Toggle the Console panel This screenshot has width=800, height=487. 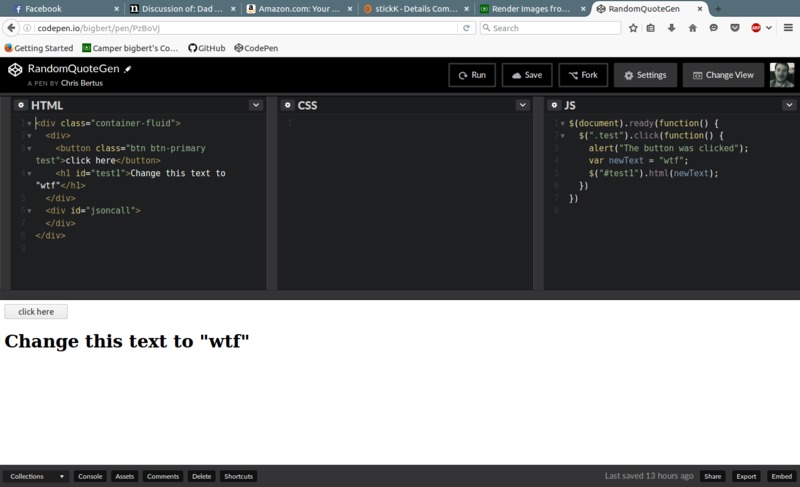(90, 477)
